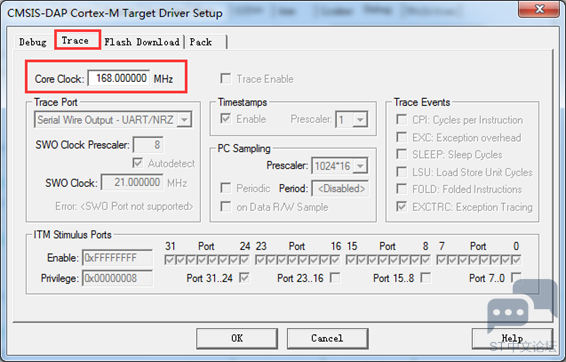
Task: Toggle the Timestamps Enable checkbox
Action: pyautogui.click(x=226, y=118)
